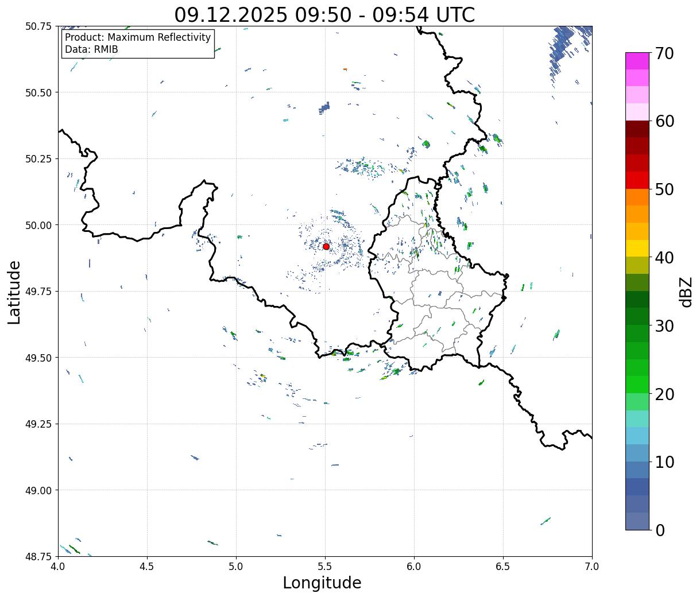Image resolution: width=700 pixels, height=597 pixels.
Task: Click the yellow colorbar segment above 40
Action: pos(637,249)
